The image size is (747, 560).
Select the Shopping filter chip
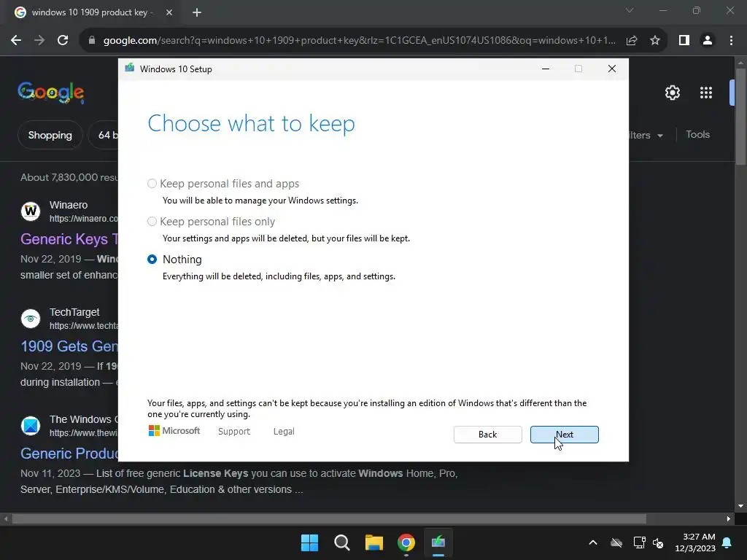(50, 135)
